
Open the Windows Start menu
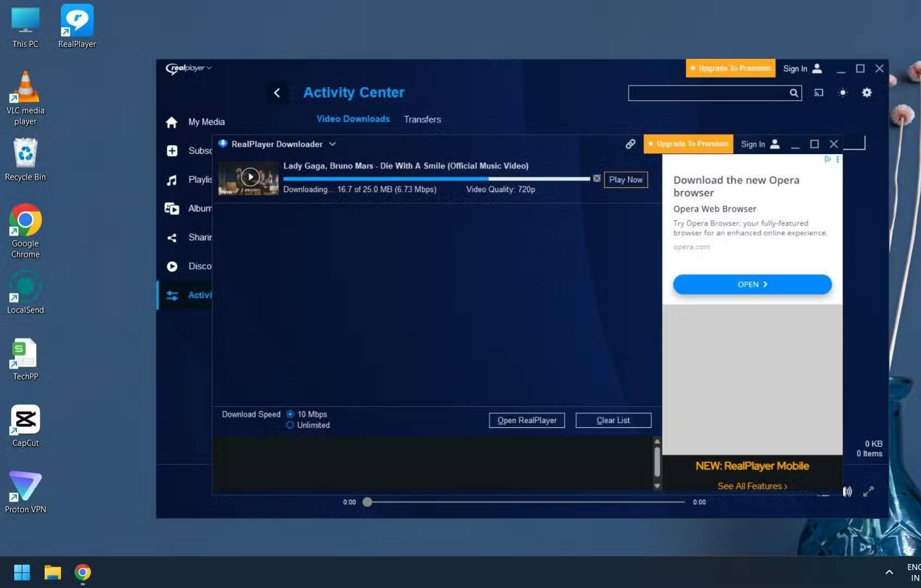pos(22,572)
